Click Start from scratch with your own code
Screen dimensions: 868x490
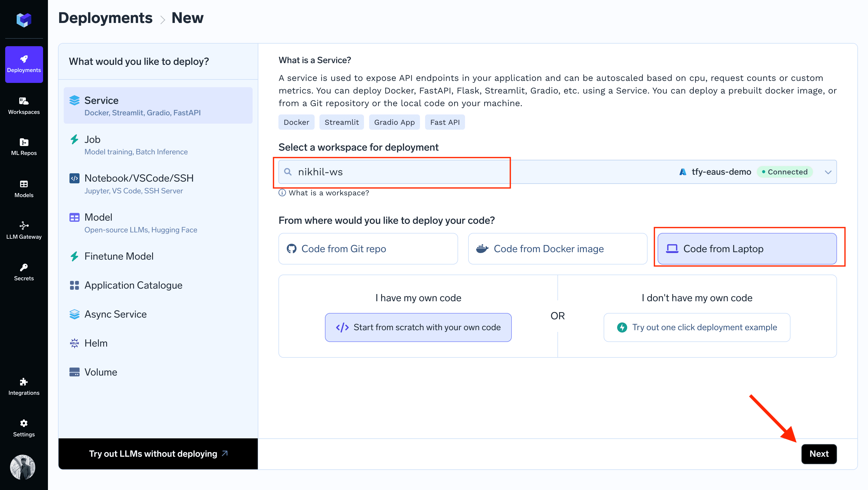pos(418,327)
